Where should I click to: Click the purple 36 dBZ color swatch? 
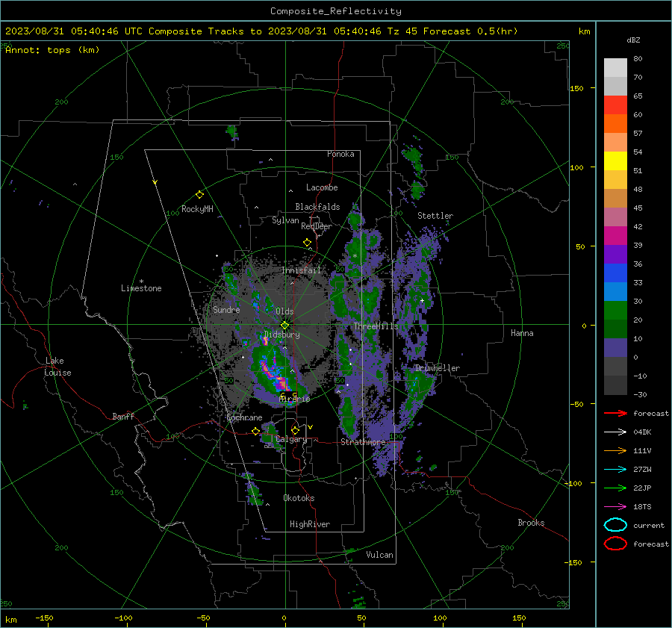[615, 254]
